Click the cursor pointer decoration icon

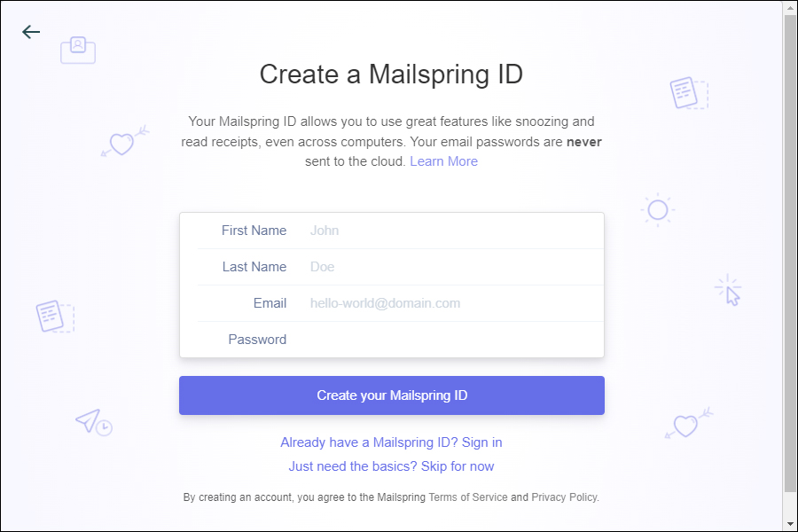[729, 290]
